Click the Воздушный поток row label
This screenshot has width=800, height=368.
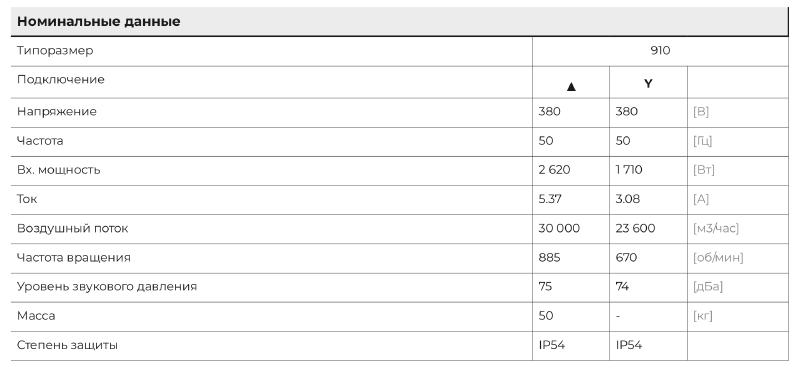(72, 228)
